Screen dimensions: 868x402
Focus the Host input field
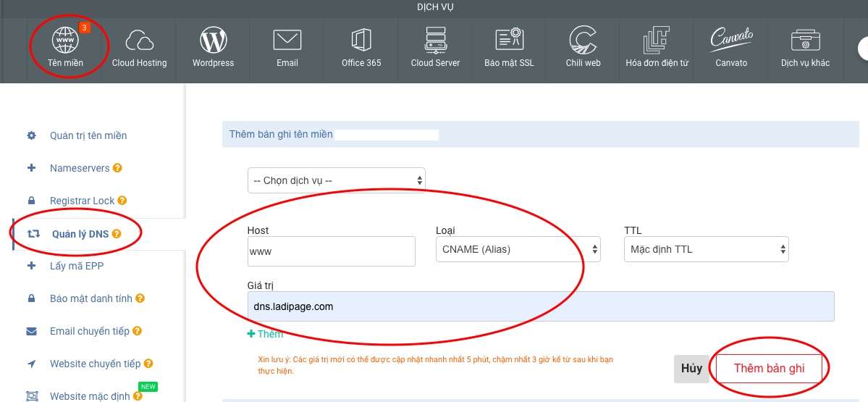click(331, 251)
